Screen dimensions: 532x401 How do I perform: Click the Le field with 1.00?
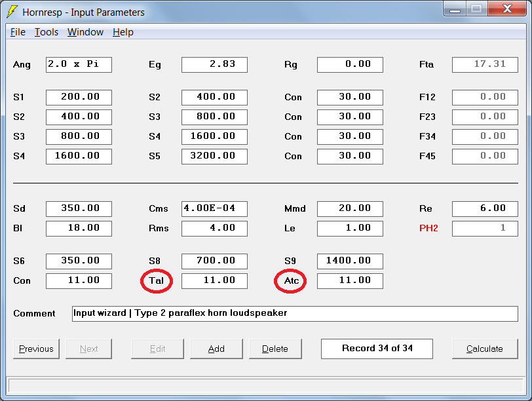tap(350, 228)
